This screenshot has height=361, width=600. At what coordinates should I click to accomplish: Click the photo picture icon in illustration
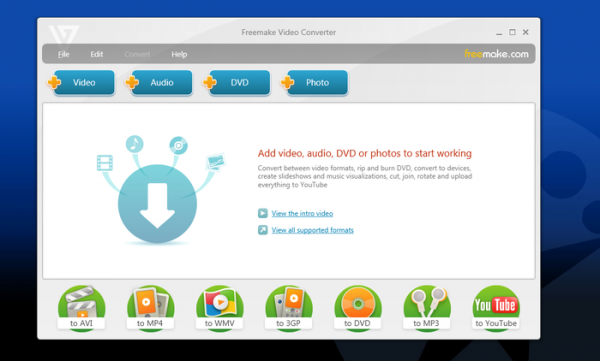tap(215, 162)
